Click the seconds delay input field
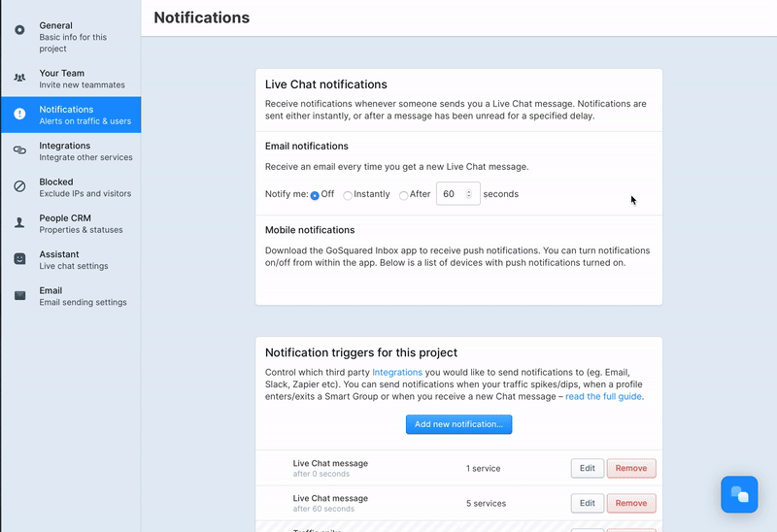 (450, 194)
